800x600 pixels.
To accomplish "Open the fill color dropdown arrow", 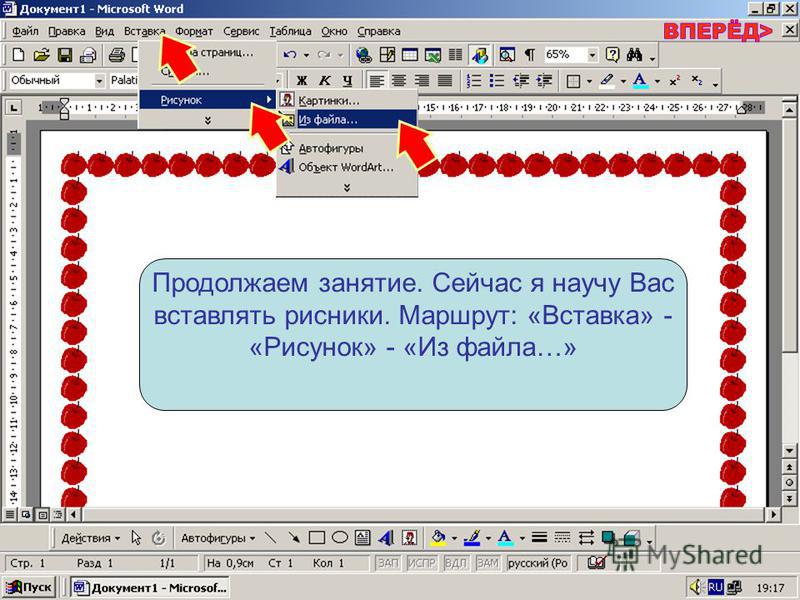I will (454, 538).
